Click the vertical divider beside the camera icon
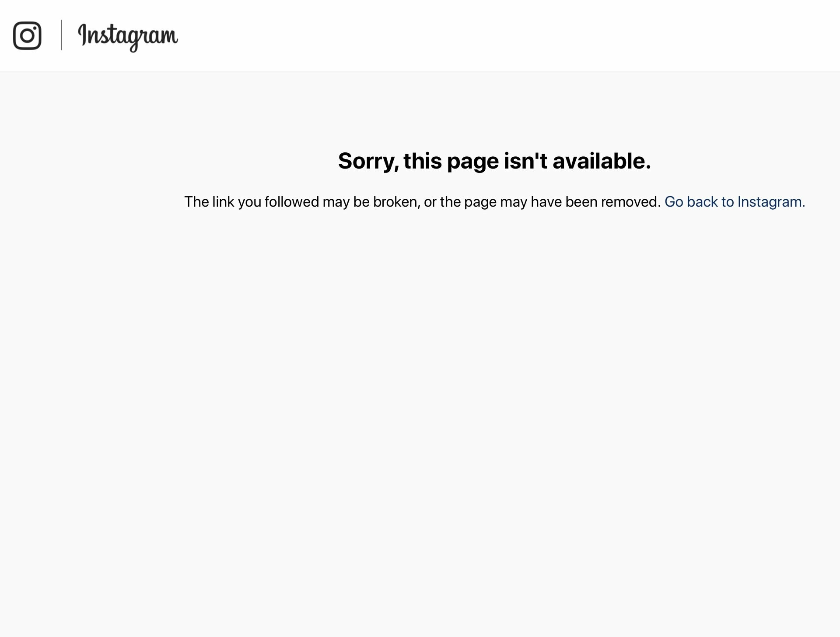This screenshot has height=637, width=840. [61, 35]
